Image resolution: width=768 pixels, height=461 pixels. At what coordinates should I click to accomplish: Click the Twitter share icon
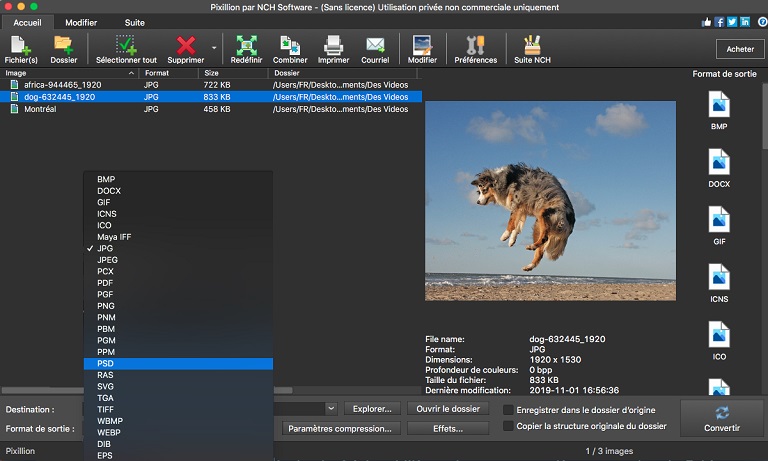(732, 22)
